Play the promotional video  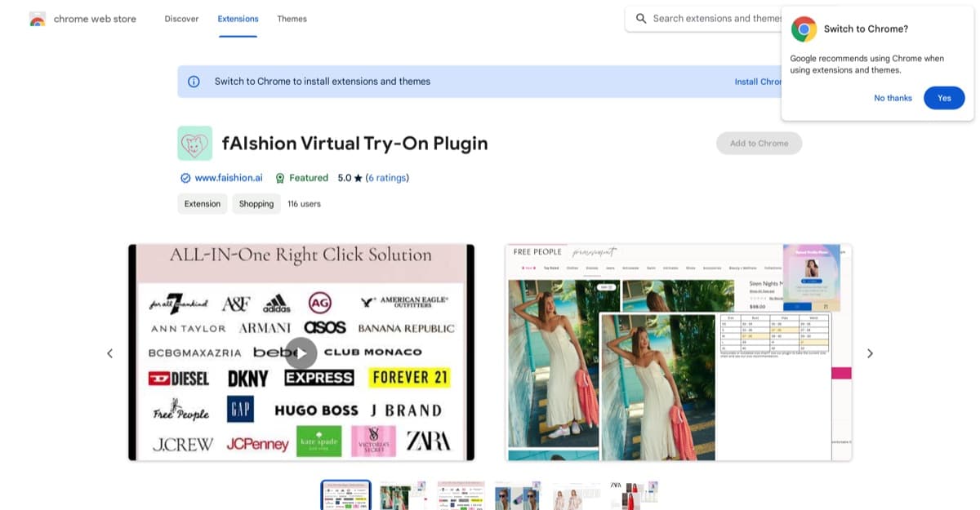pos(300,353)
